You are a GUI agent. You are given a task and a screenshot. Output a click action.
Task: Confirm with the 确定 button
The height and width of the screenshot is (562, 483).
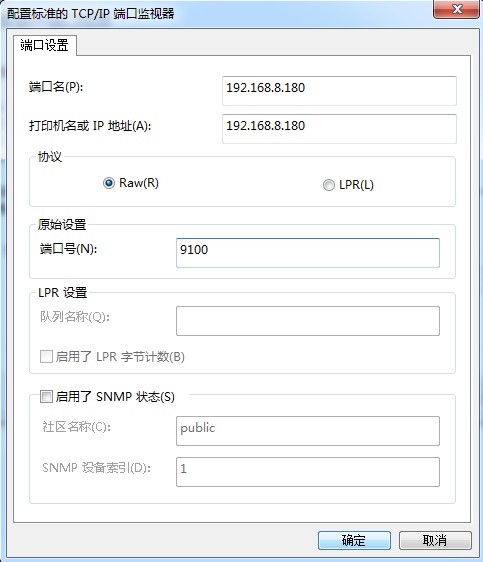point(354,540)
